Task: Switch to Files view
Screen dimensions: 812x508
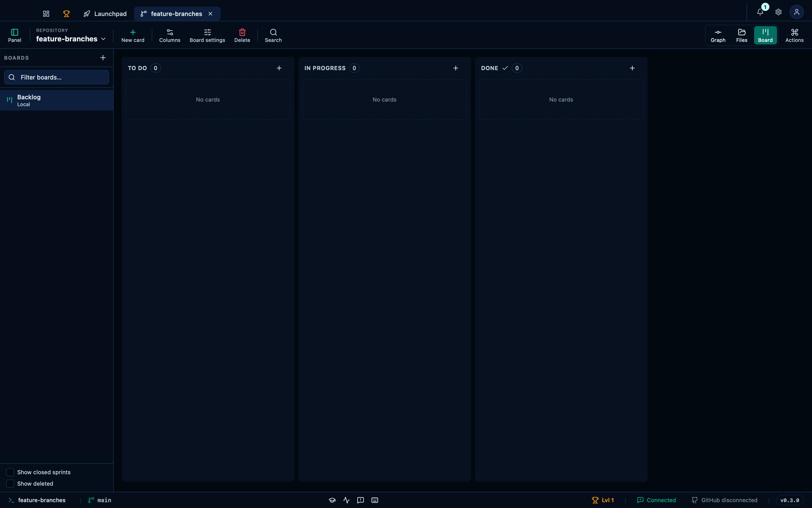Action: click(x=742, y=35)
